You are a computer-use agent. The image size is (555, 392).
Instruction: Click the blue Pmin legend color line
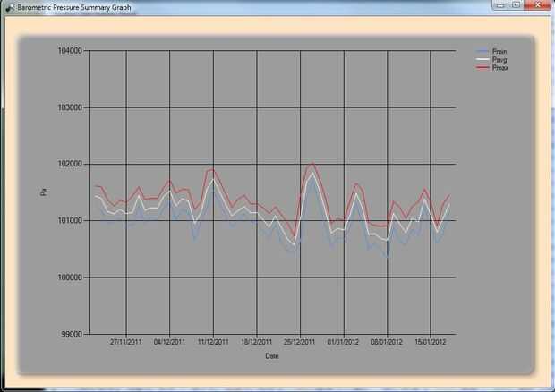pos(482,51)
